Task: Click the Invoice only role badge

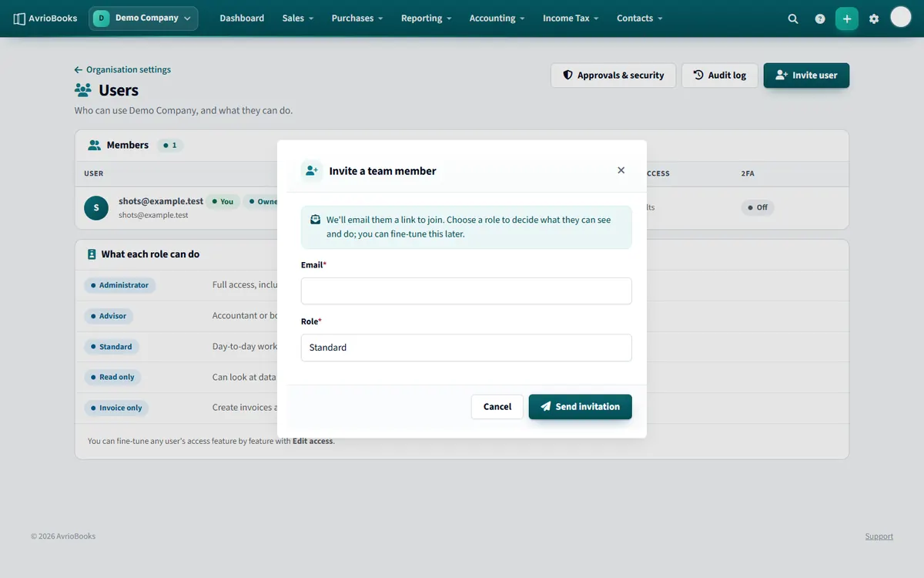Action: (x=117, y=408)
